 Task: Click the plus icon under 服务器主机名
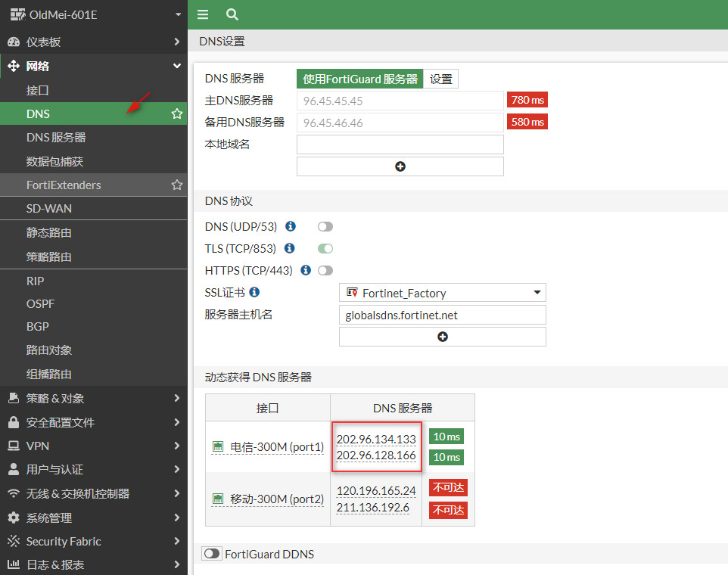click(443, 337)
